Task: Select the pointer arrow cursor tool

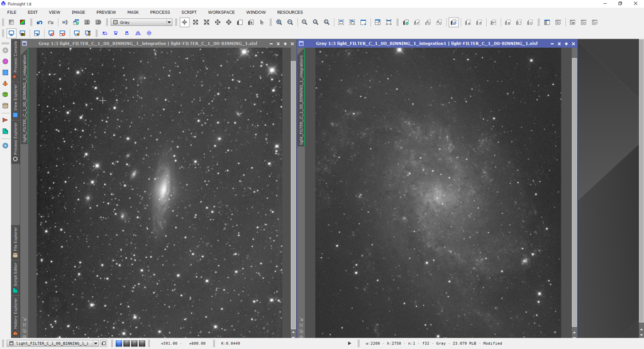Action: 262,23
